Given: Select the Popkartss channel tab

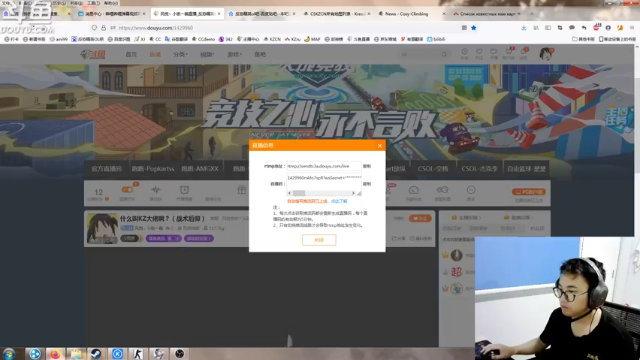Looking at the screenshot, I should [x=153, y=169].
